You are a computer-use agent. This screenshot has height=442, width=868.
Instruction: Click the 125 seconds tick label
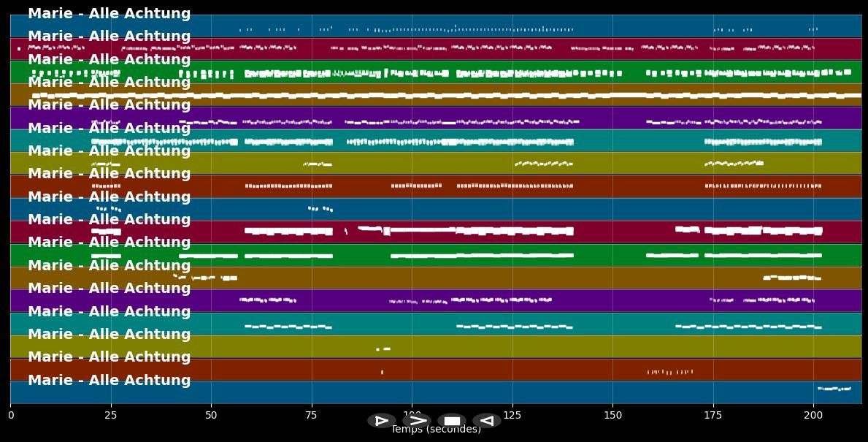[x=512, y=415]
